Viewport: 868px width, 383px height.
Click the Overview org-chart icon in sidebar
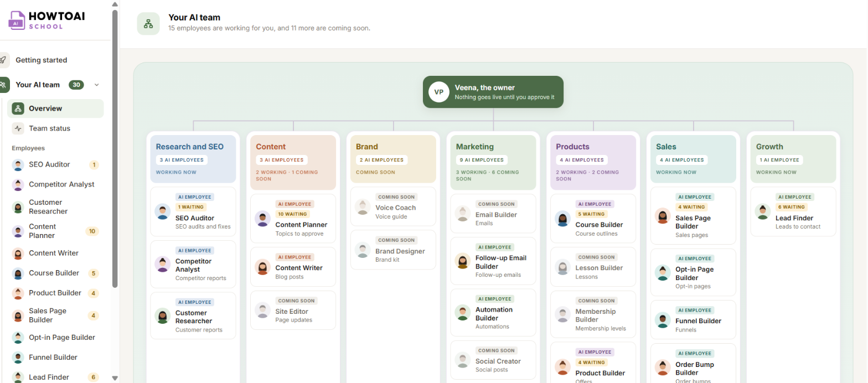click(18, 108)
